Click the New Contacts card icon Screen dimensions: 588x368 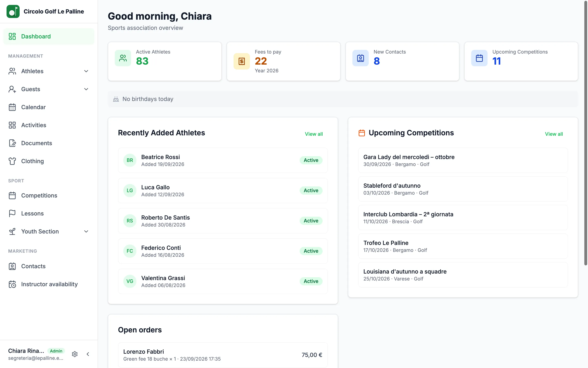click(x=361, y=58)
